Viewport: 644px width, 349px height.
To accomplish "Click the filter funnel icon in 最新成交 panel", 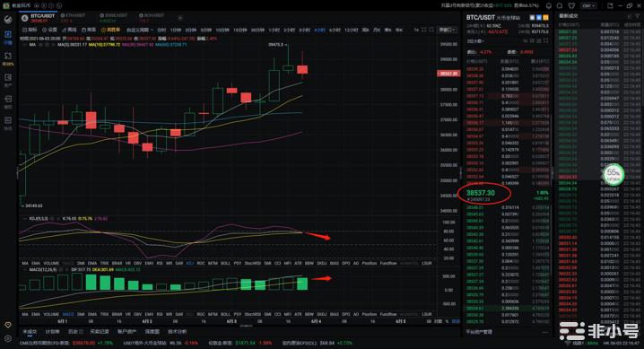I will [x=638, y=16].
